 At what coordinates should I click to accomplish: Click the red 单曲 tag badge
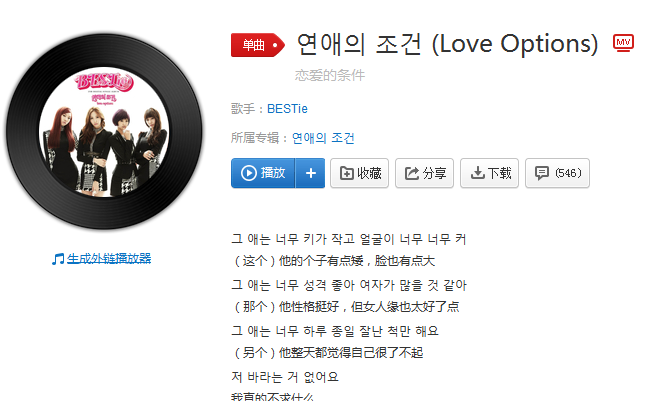tap(257, 45)
